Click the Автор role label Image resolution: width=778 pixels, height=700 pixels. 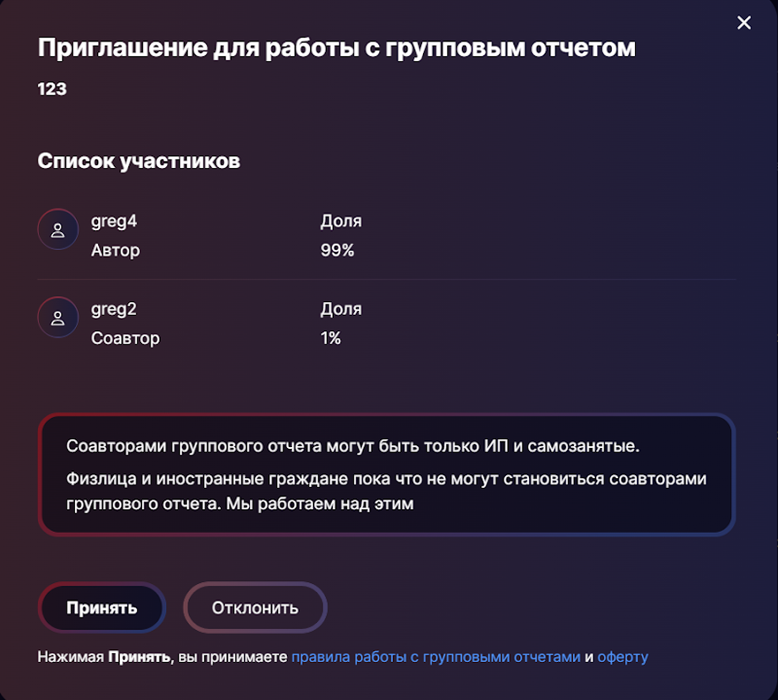(x=115, y=250)
